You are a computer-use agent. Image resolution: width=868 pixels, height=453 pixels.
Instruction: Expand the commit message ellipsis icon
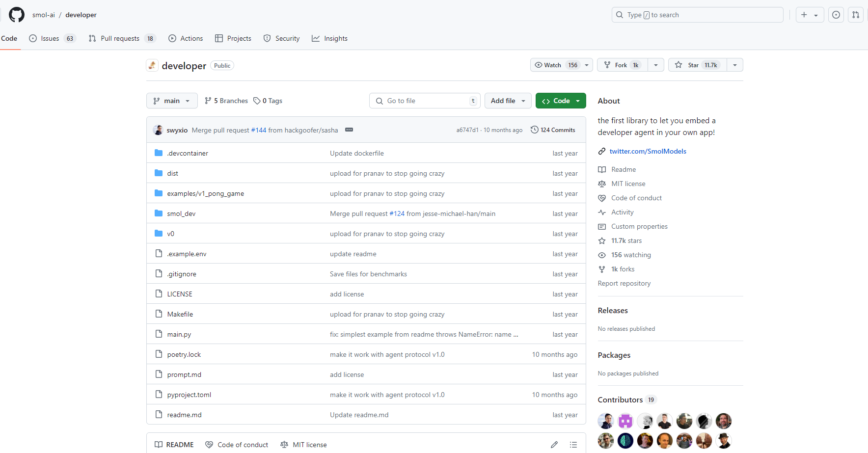tap(349, 130)
